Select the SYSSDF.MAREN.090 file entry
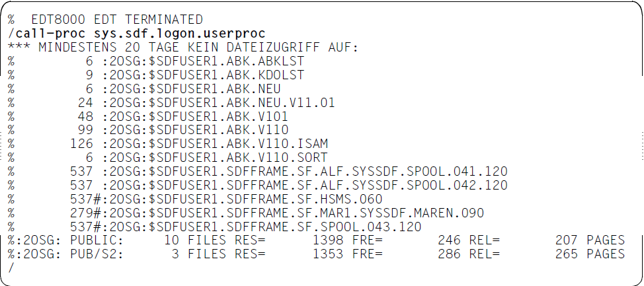The width and height of the screenshot is (644, 286). 245,213
